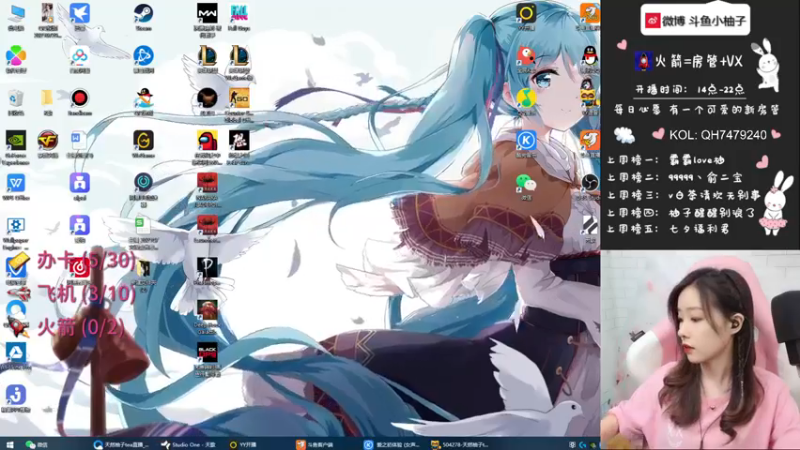Open the QQ Music green-yellow note icon
The height and width of the screenshot is (450, 800).
[x=526, y=98]
